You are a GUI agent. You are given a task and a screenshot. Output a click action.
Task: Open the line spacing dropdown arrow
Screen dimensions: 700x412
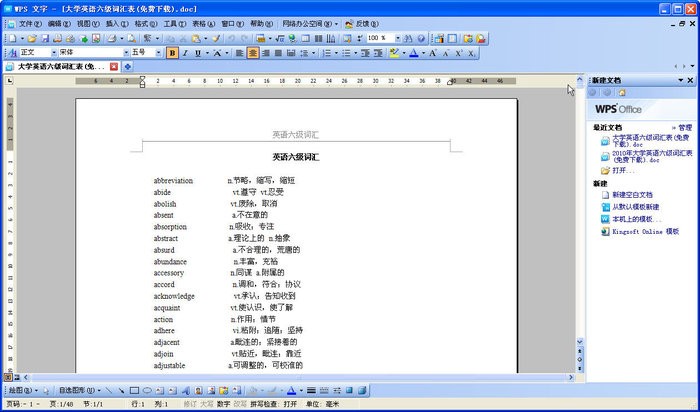click(x=313, y=53)
